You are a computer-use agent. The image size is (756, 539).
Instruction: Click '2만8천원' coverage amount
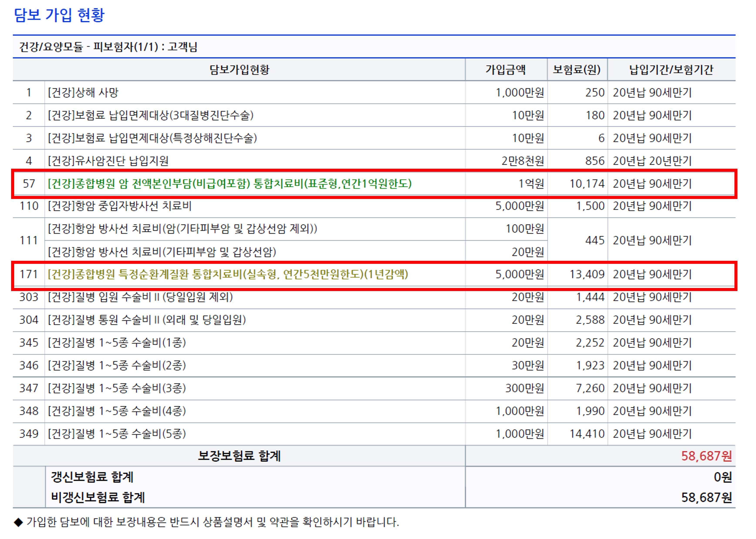pos(523,161)
